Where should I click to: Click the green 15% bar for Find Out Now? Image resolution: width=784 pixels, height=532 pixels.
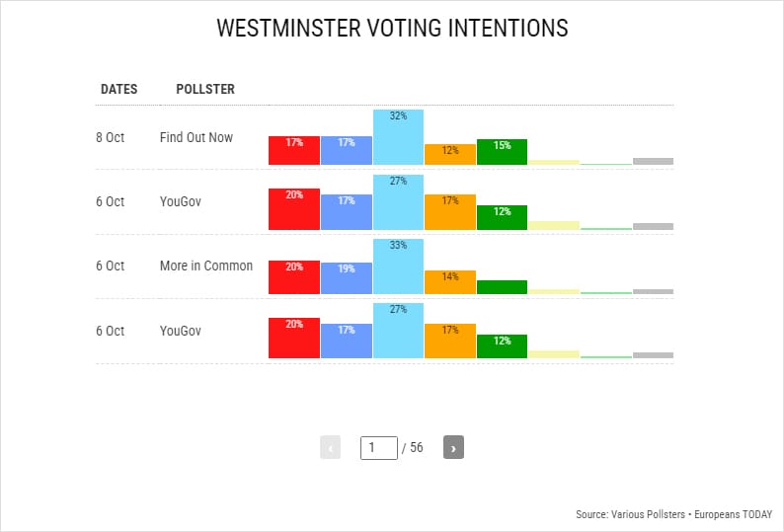point(502,151)
